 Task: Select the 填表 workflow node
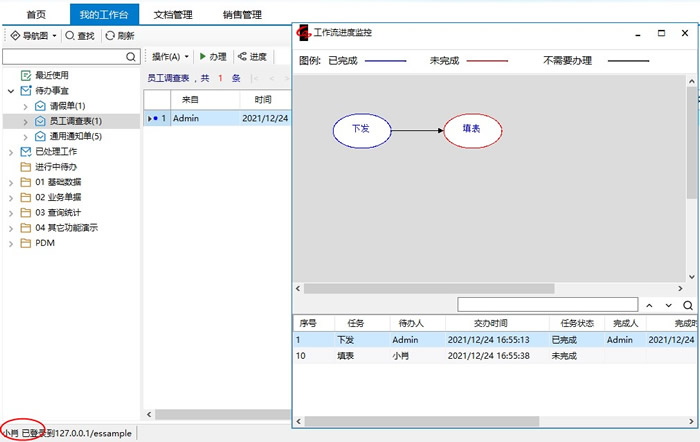pos(472,129)
